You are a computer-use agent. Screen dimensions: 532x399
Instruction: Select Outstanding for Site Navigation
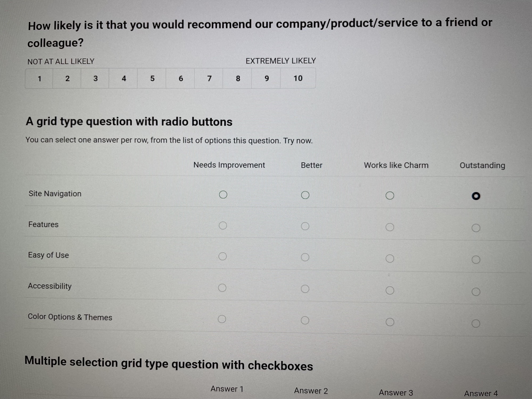coord(476,196)
